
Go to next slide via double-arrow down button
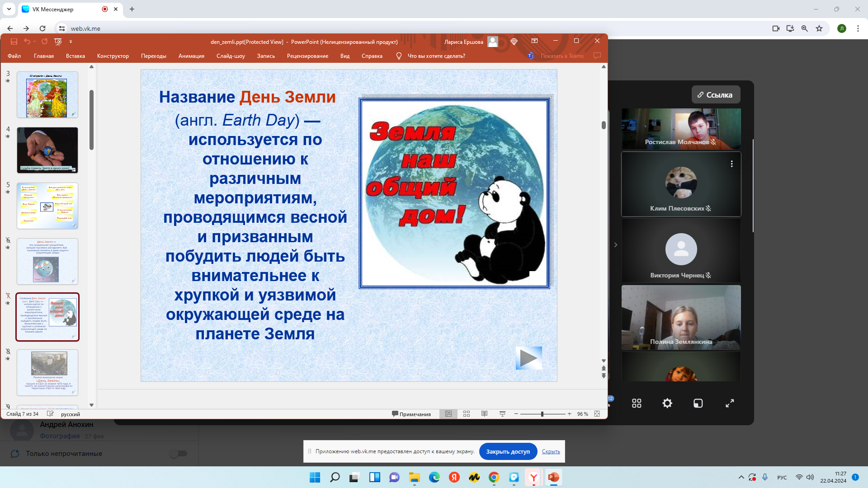(x=604, y=376)
